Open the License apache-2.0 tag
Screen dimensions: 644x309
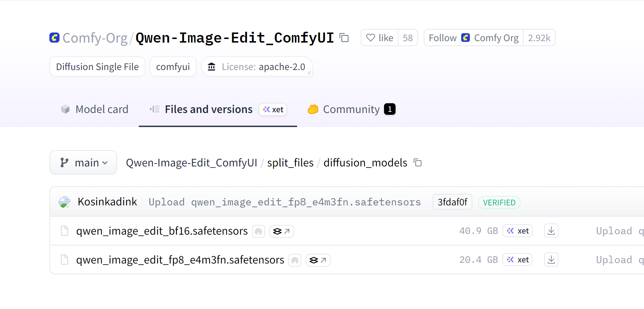(257, 66)
